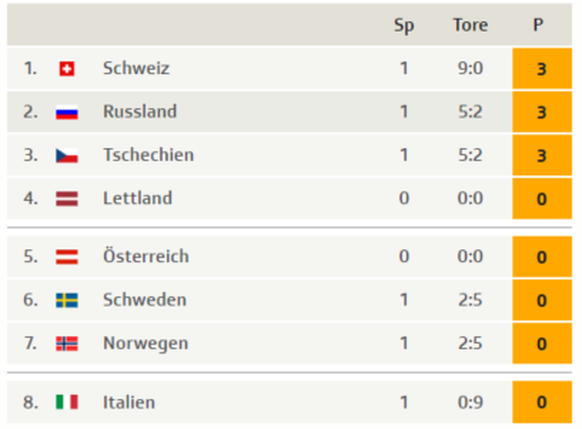The image size is (582, 429).
Task: Click Italien's 0:9 goals value
Action: click(470, 402)
